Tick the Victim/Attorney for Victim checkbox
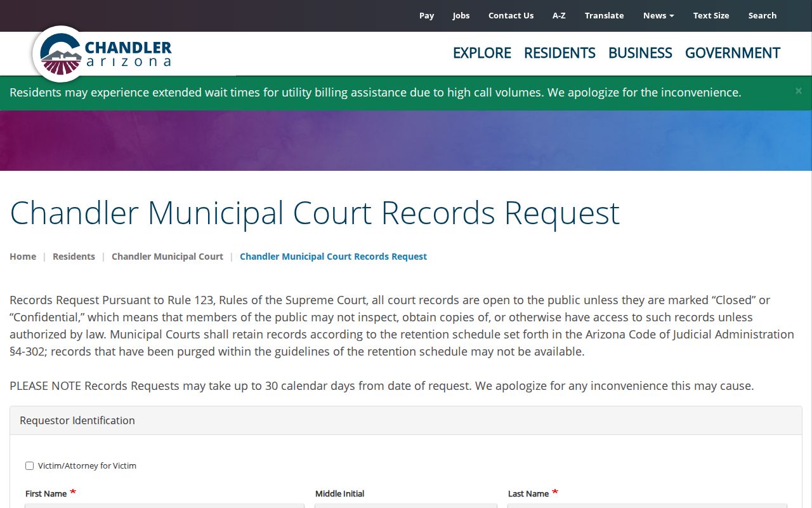 click(x=29, y=465)
